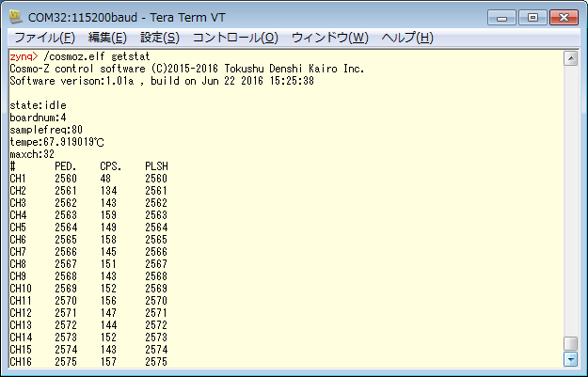Click the Tera Term icon in title bar

click(x=17, y=17)
